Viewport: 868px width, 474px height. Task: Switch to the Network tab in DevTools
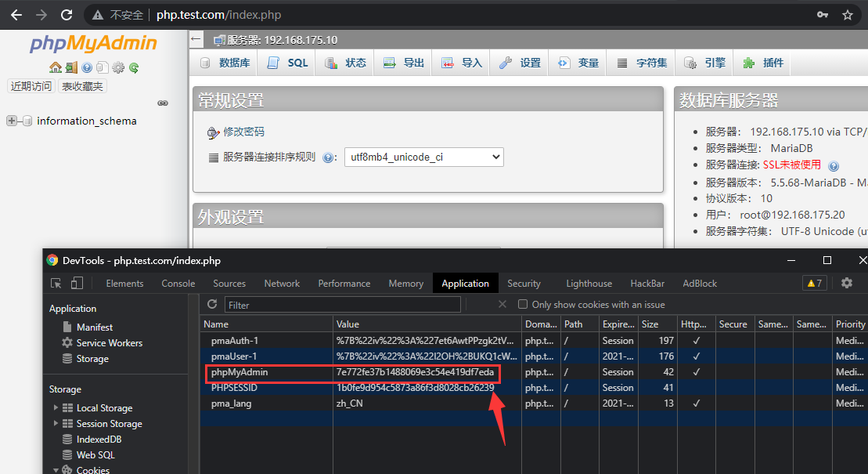(x=282, y=284)
